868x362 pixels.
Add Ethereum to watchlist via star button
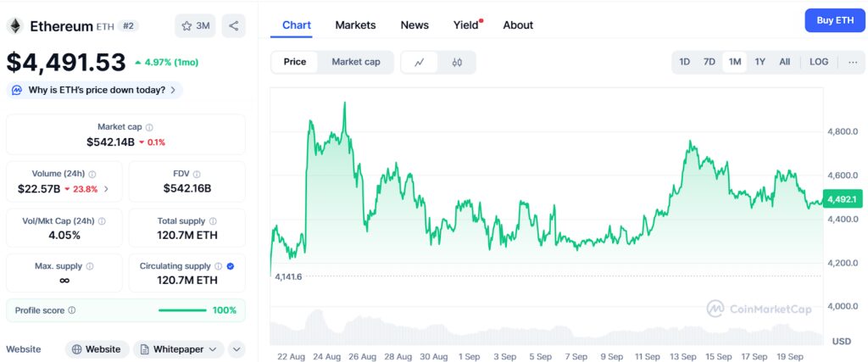point(195,25)
